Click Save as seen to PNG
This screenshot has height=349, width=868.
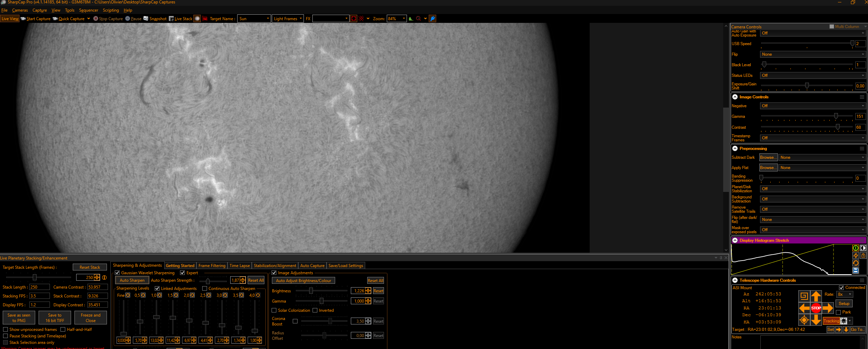[x=19, y=318]
